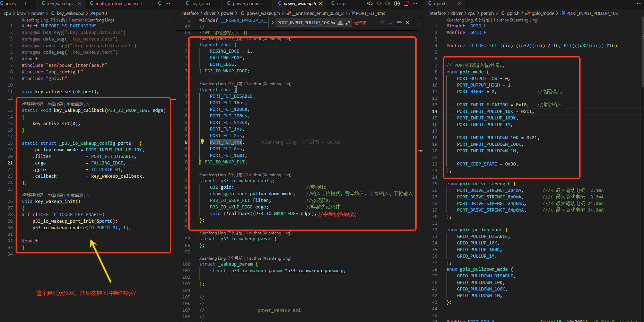This screenshot has width=644, height=322.
Task: Click the lightbulb code action icon
Action: tap(202, 142)
